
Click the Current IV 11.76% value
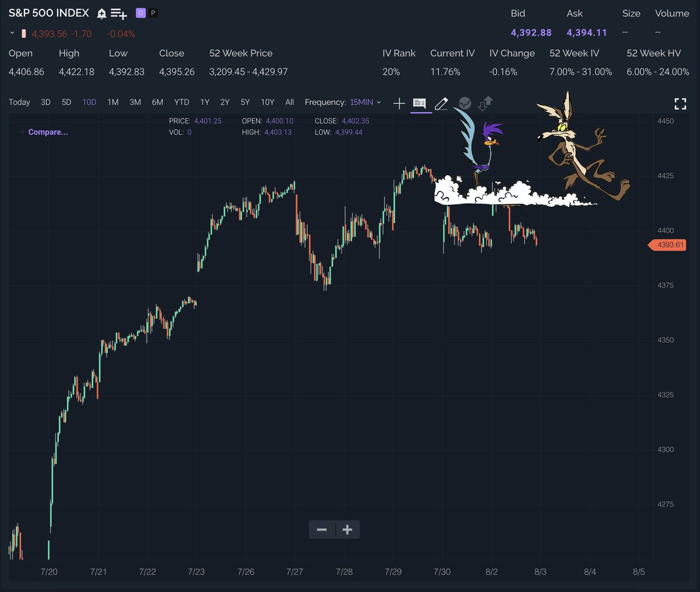(445, 72)
